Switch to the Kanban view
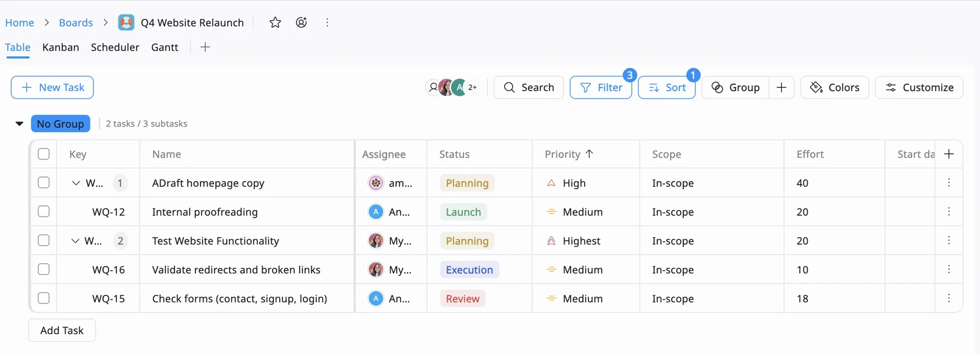 pyautogui.click(x=61, y=48)
